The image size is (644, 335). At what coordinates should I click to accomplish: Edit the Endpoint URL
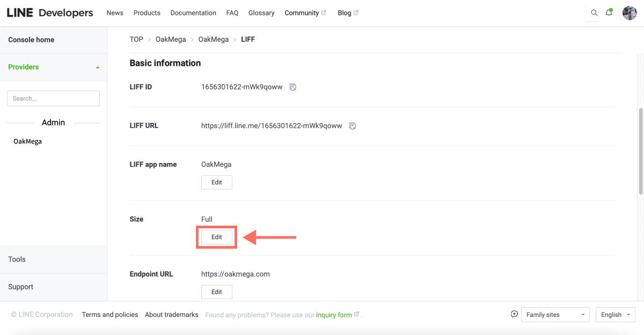click(217, 292)
